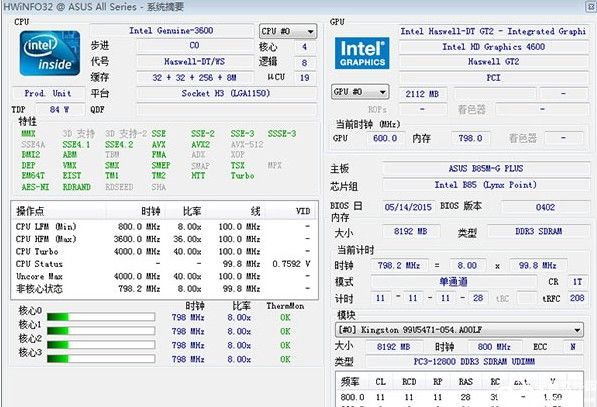This screenshot has height=407, width=597.
Task: Click Core 0 ThermMon OK status
Action: (x=285, y=317)
